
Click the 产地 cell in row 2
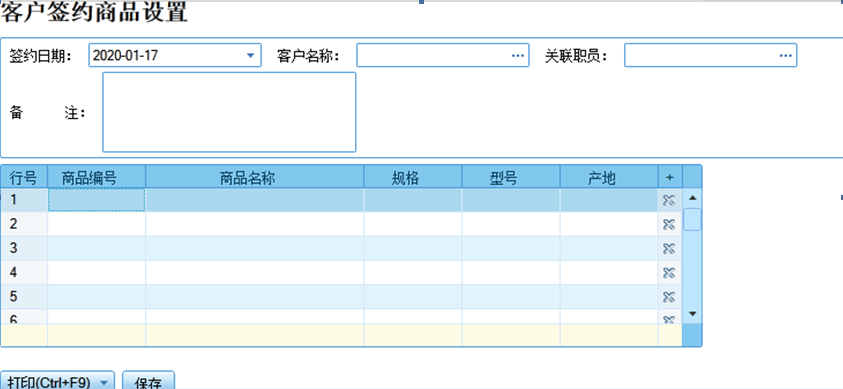pyautogui.click(x=609, y=224)
